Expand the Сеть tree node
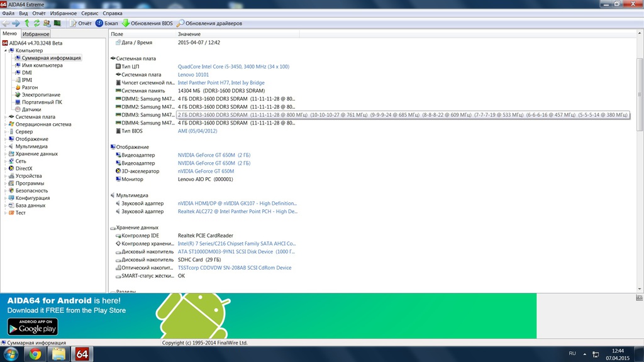Image resolution: width=644 pixels, height=362 pixels. click(5, 162)
